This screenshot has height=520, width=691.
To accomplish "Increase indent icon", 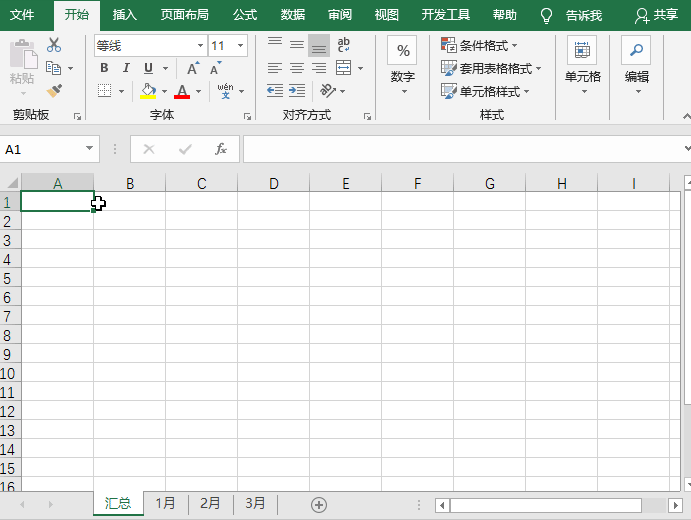I will [x=297, y=91].
